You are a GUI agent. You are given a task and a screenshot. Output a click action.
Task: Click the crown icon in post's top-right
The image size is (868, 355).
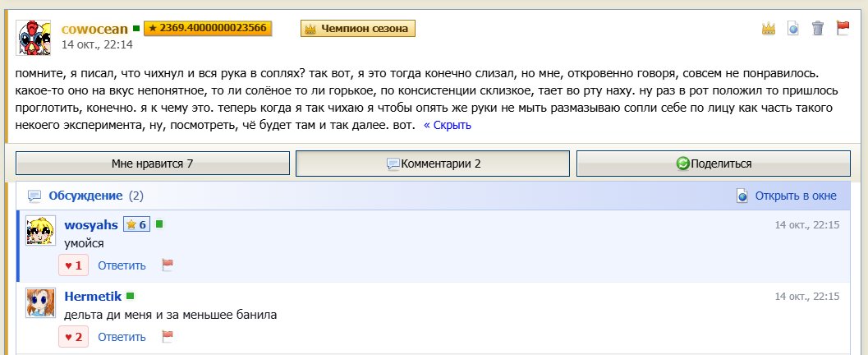point(769,28)
